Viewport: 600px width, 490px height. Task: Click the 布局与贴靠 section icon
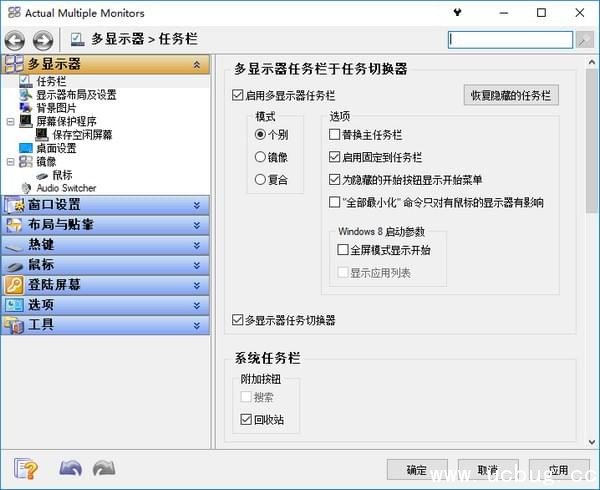pos(14,225)
